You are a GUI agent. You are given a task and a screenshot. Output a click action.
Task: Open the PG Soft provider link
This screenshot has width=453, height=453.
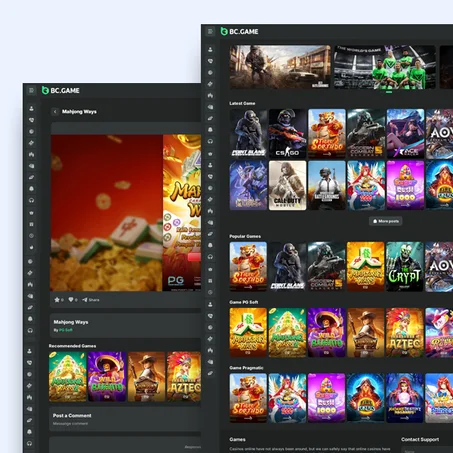(x=66, y=330)
